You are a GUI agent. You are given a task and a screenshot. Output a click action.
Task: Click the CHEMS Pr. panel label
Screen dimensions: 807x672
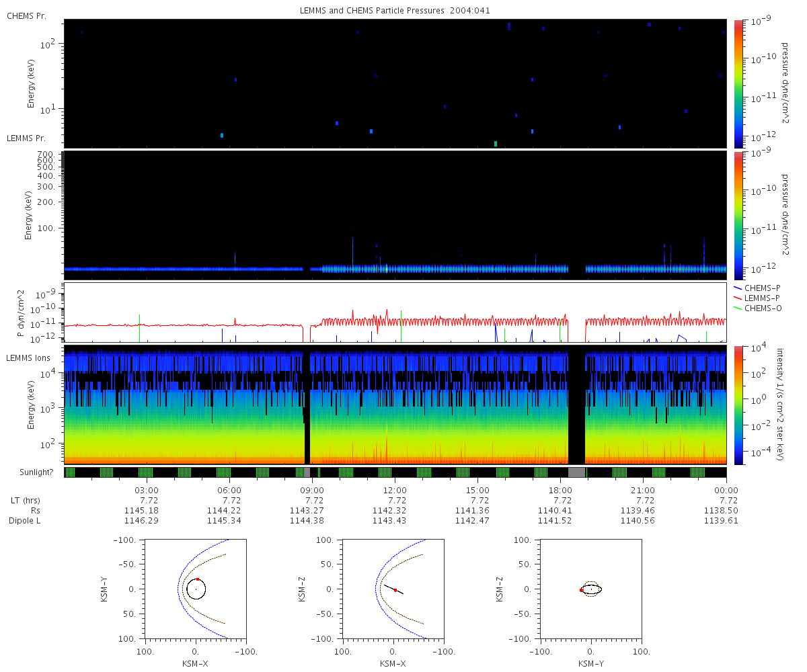pos(26,15)
